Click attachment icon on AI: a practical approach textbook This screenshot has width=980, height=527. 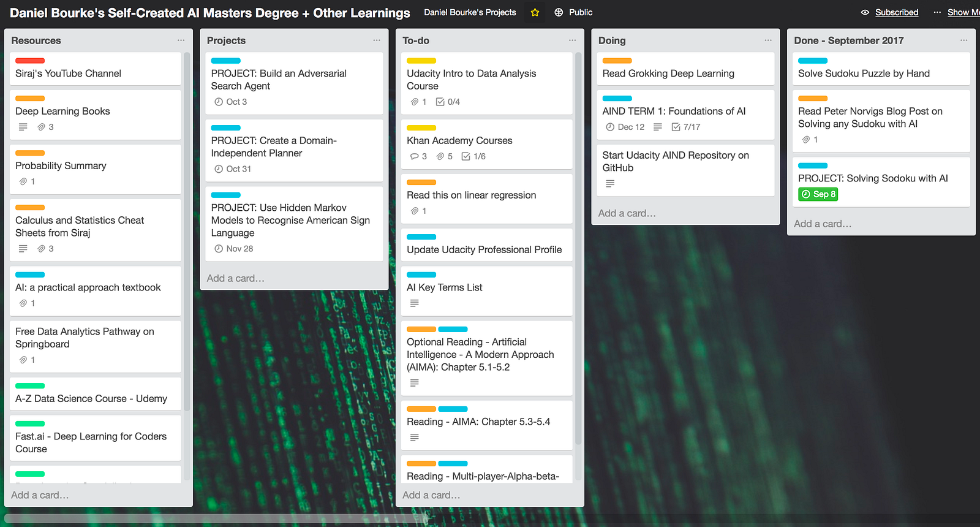tap(23, 303)
